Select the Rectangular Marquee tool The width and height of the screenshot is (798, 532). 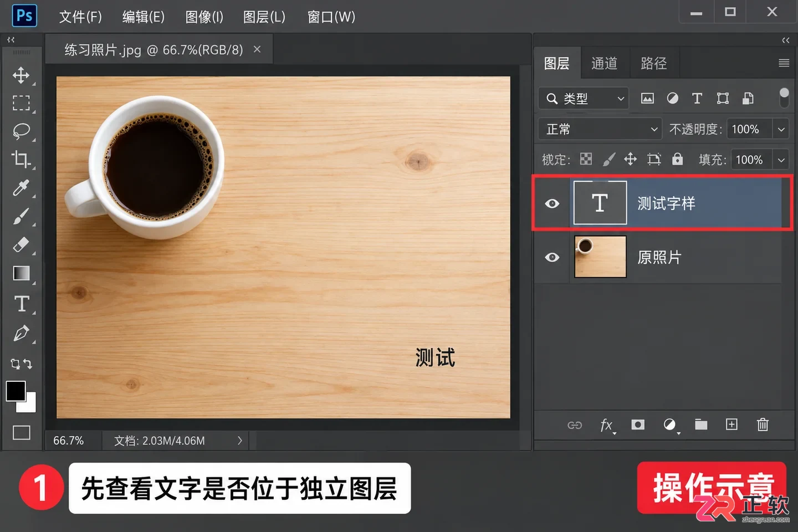(x=21, y=103)
